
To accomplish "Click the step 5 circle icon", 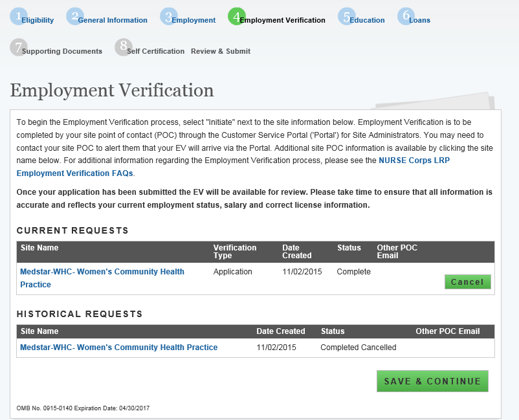I will pos(346,16).
